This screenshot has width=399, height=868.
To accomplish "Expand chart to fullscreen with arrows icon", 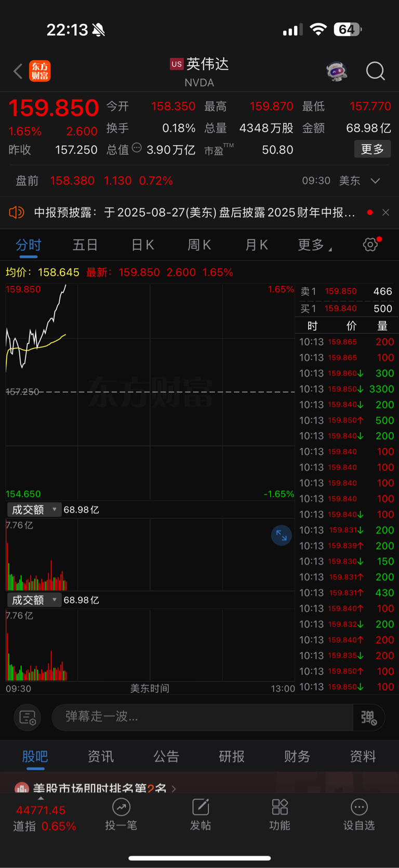I will [282, 535].
